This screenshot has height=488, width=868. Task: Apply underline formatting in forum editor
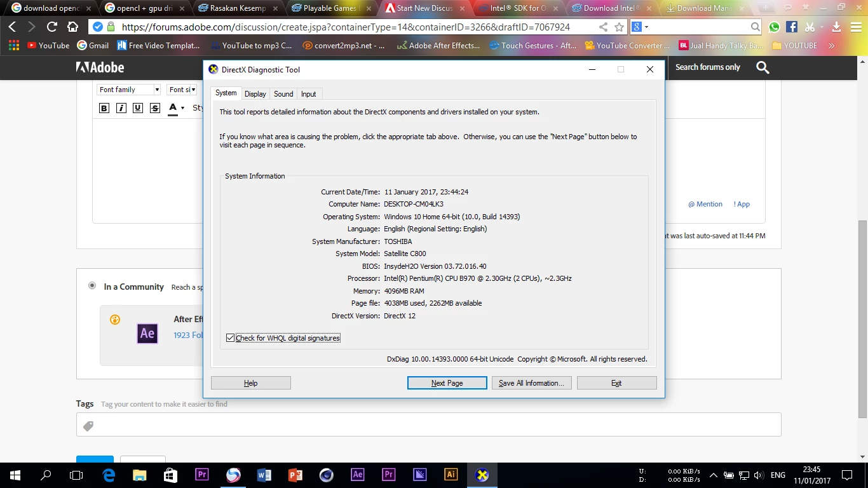[x=137, y=108]
